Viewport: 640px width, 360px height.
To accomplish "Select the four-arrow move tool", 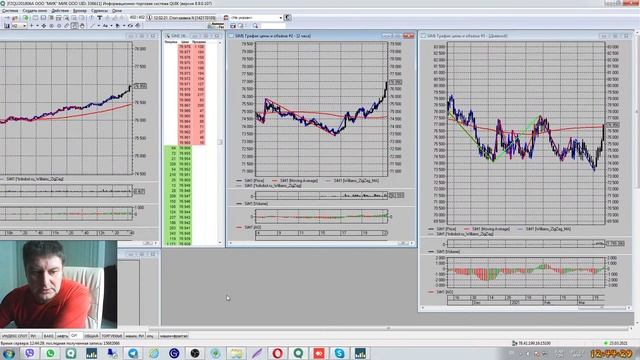I will pyautogui.click(x=44, y=26).
